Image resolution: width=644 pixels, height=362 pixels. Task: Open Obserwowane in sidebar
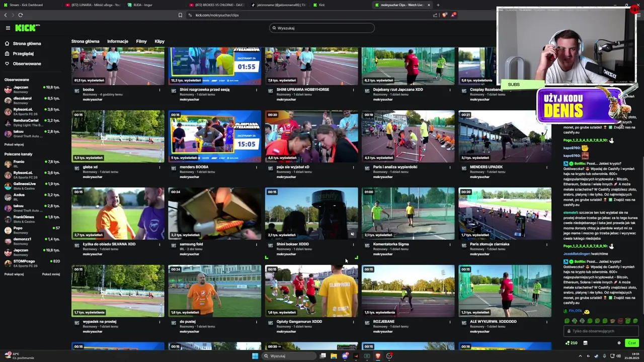tap(23, 64)
